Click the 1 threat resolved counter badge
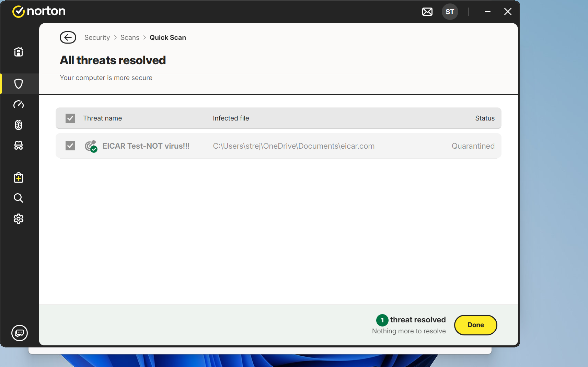Screen dimensions: 588x367 [382, 320]
